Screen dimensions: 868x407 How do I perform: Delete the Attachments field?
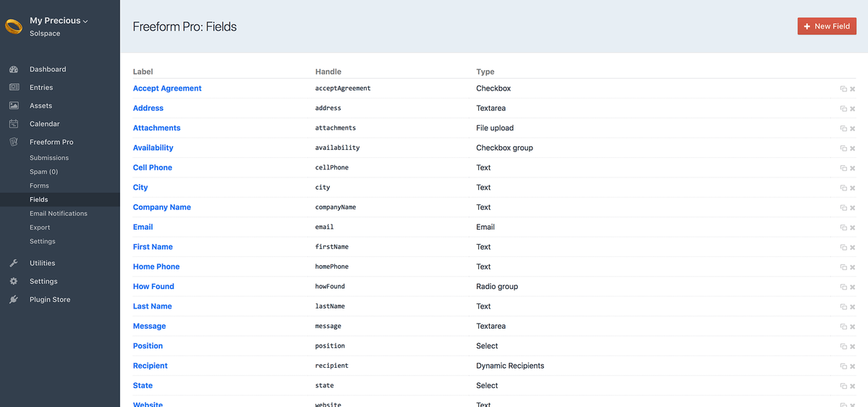click(x=853, y=128)
